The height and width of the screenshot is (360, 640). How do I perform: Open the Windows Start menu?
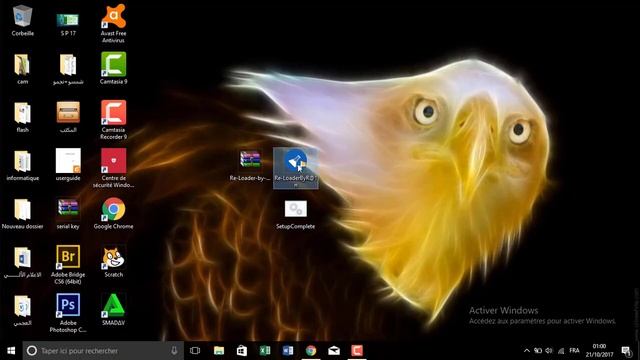coord(11,351)
